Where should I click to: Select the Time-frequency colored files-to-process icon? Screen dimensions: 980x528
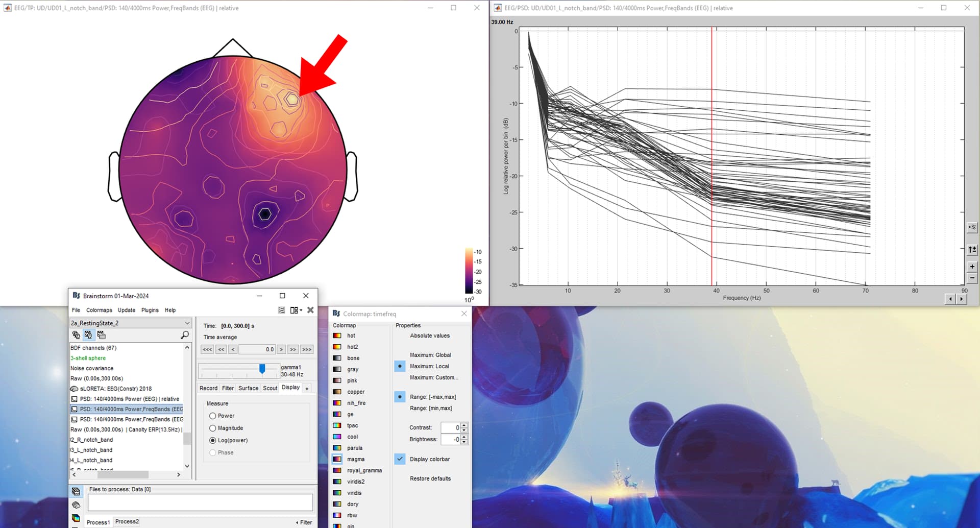(x=76, y=518)
